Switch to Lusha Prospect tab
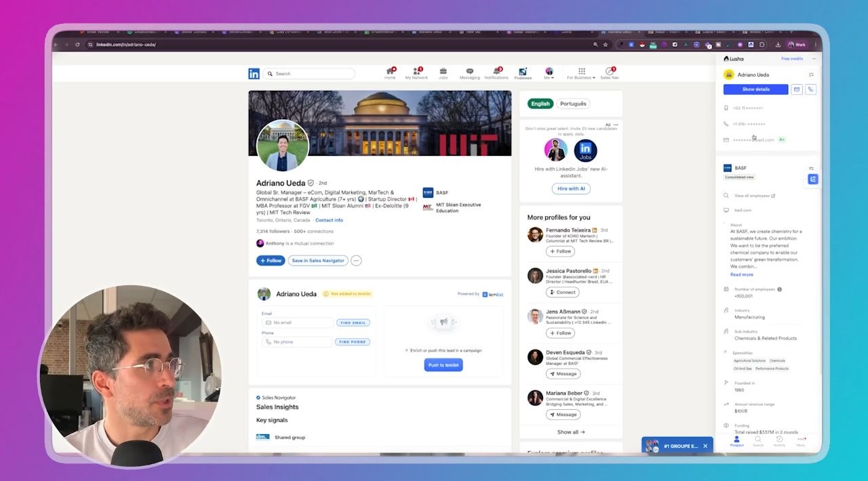 736,441
